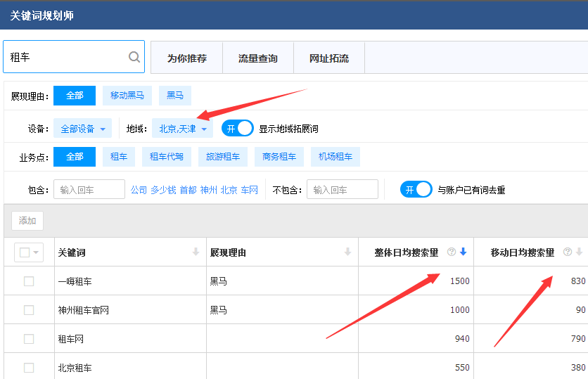This screenshot has width=588, height=379.
Task: Click suggested include word 首都
Action: [188, 190]
